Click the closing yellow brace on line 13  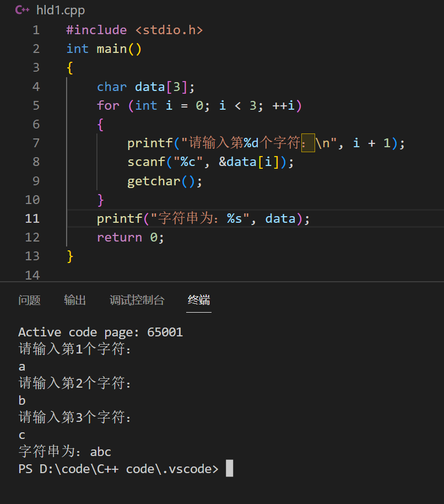(x=70, y=256)
